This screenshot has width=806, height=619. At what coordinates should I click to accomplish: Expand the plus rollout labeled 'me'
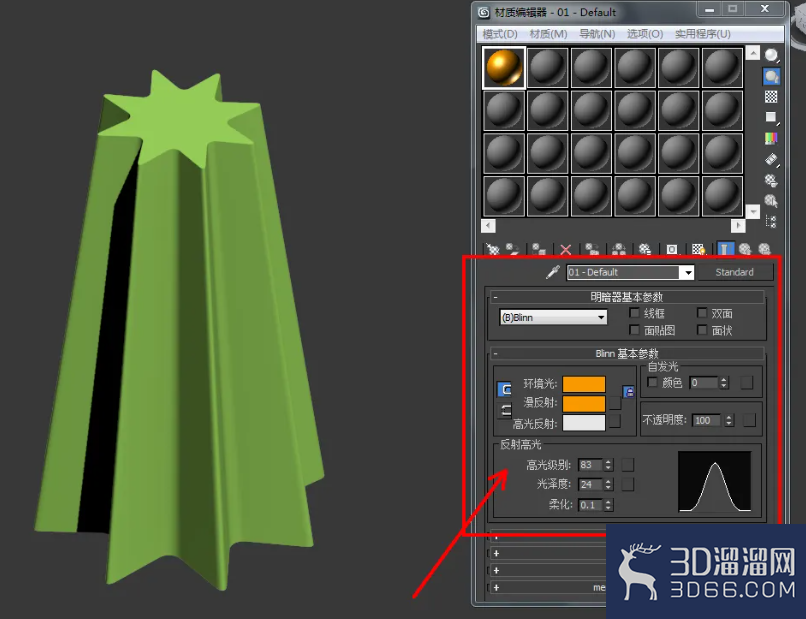[548, 587]
